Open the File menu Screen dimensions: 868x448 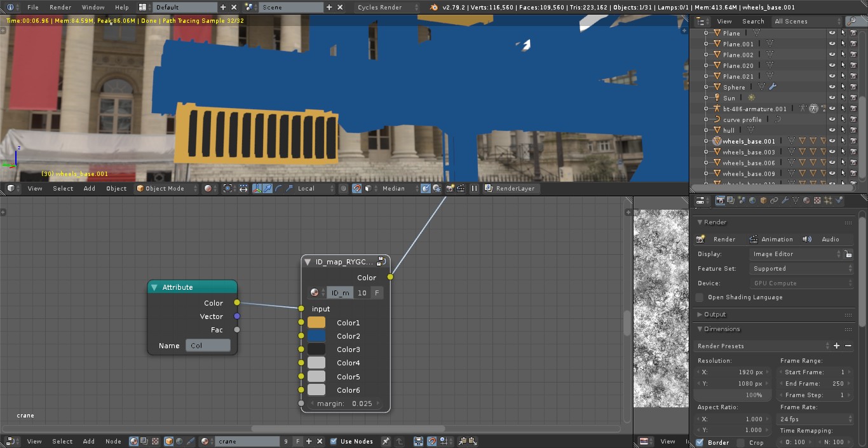[x=33, y=8]
